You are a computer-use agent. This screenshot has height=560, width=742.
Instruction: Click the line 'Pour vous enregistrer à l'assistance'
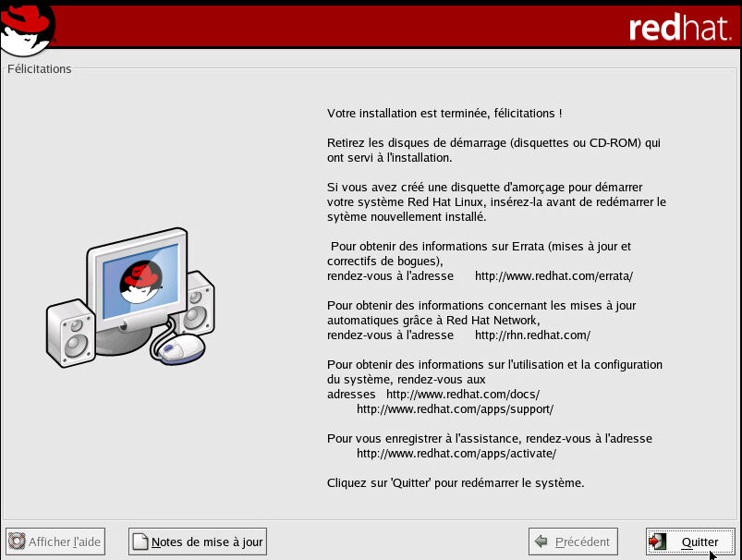(x=490, y=438)
